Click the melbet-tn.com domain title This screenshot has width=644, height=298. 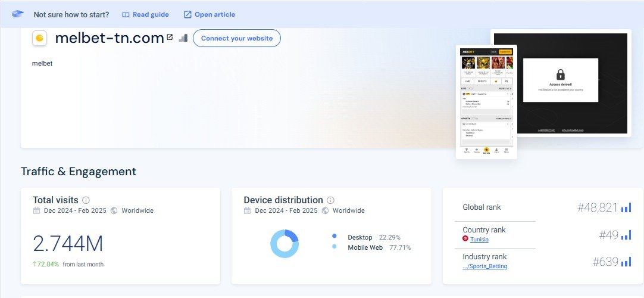[x=110, y=38]
